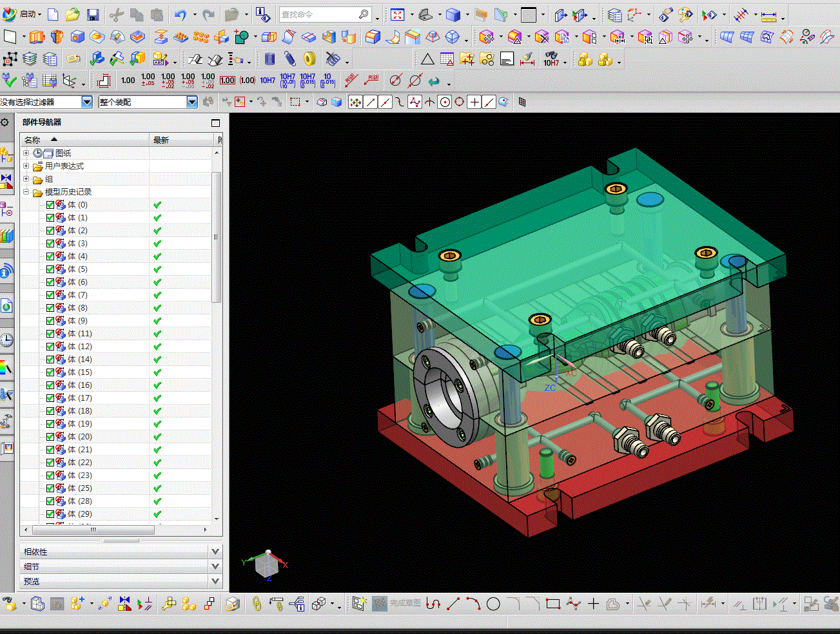Screen dimensions: 840x634
Task: Select the circle sketch tool in bottom toolbar
Action: (493, 604)
